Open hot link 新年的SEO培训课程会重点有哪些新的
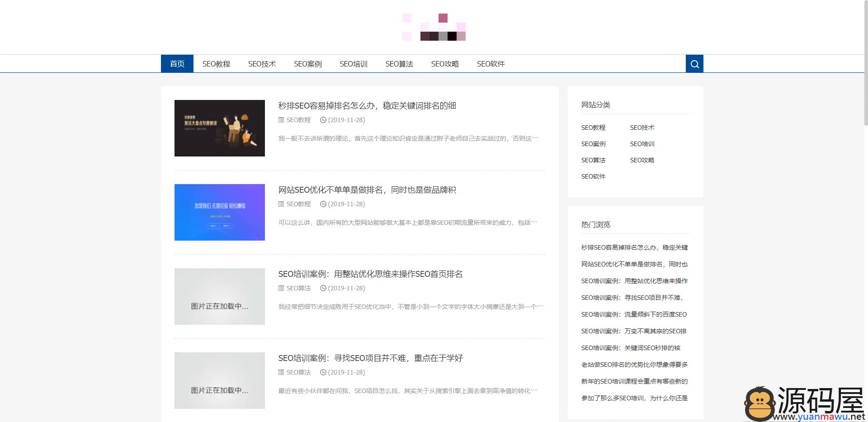Image resolution: width=868 pixels, height=422 pixels. pyautogui.click(x=634, y=381)
